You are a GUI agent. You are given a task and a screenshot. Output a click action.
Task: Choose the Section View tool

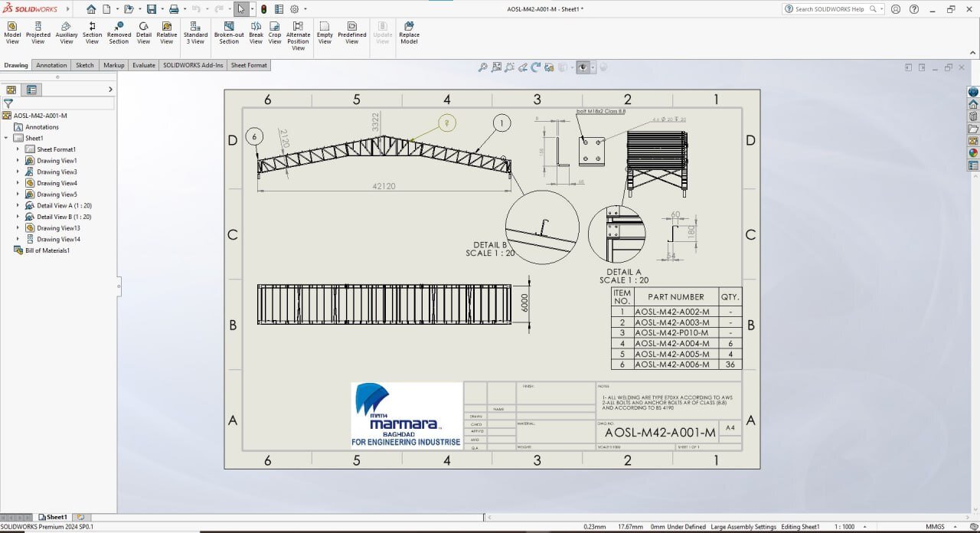92,32
